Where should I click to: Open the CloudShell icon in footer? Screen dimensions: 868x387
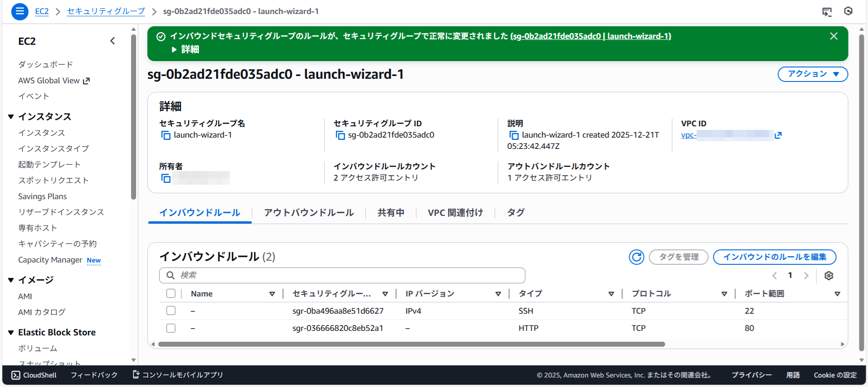pos(16,375)
